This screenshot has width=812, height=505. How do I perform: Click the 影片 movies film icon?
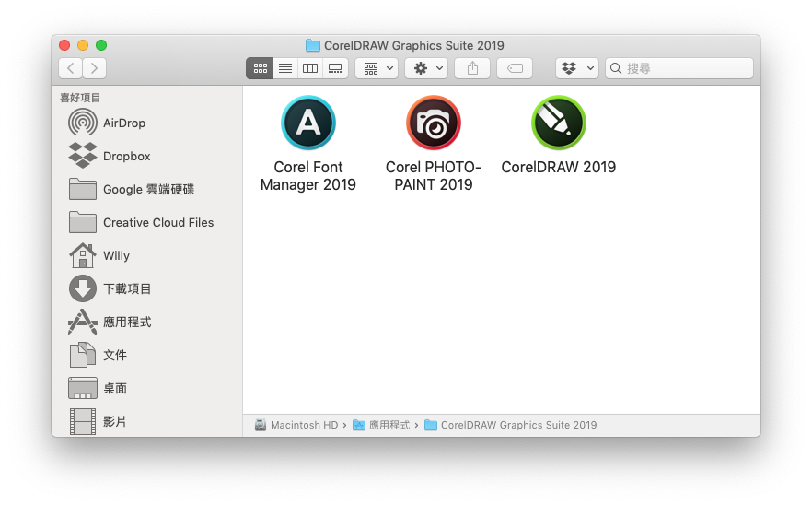[82, 421]
